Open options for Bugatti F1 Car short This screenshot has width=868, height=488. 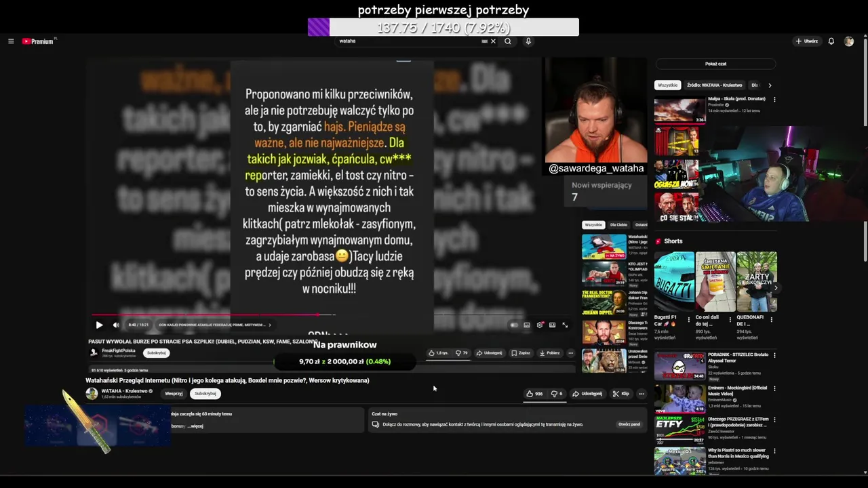(x=689, y=319)
